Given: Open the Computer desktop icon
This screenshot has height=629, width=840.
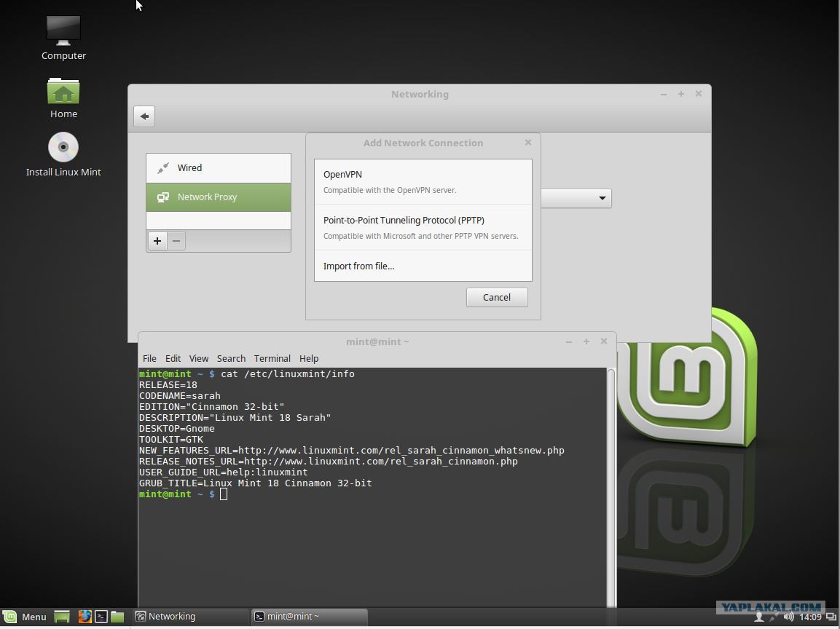Looking at the screenshot, I should point(63,37).
